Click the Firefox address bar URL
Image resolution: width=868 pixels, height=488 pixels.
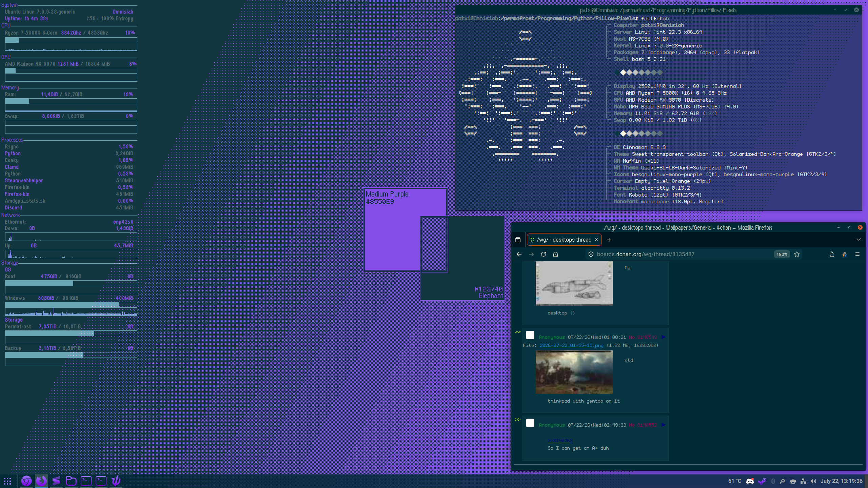tap(646, 254)
